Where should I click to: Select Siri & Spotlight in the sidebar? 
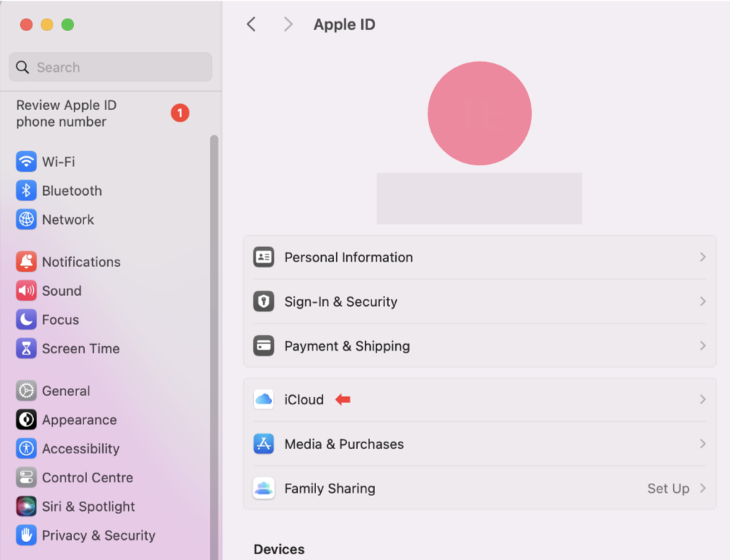click(89, 506)
